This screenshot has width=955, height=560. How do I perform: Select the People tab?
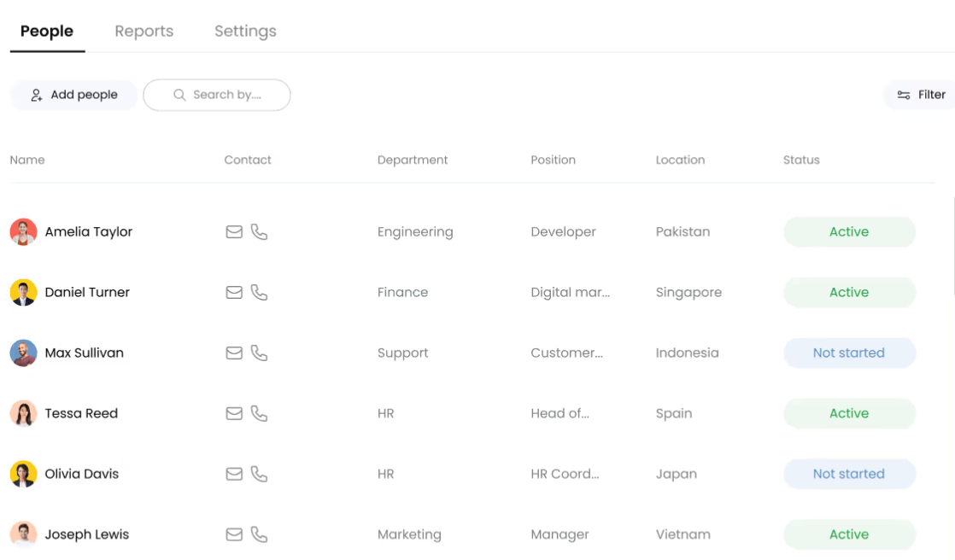pyautogui.click(x=47, y=32)
